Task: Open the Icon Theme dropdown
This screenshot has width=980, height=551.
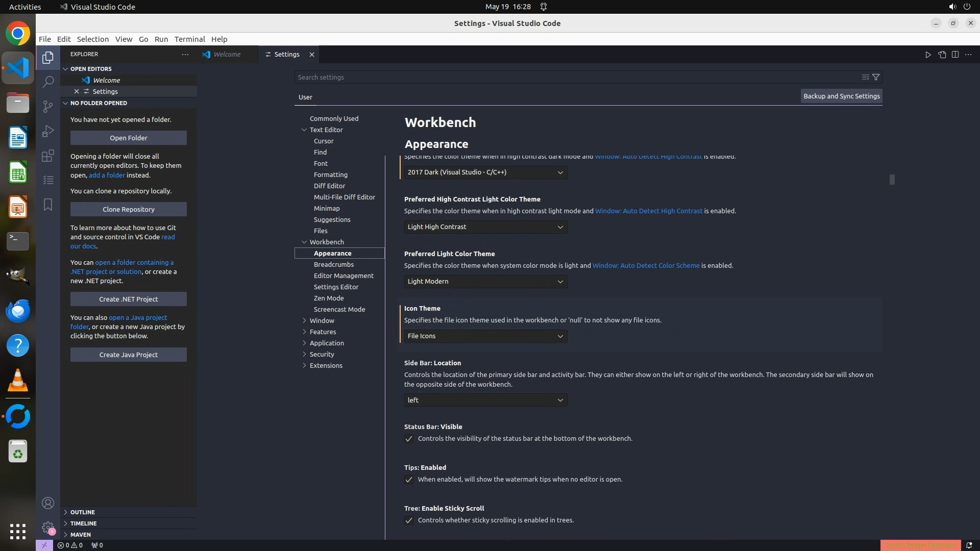Action: tap(485, 336)
